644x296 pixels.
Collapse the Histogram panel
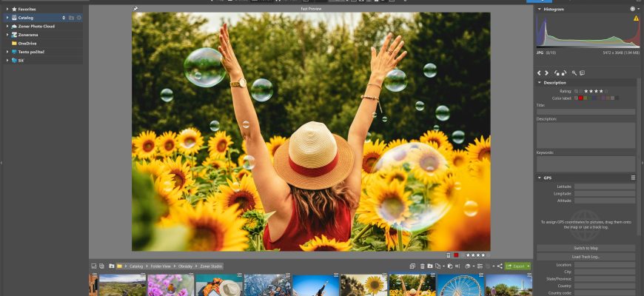pyautogui.click(x=540, y=9)
